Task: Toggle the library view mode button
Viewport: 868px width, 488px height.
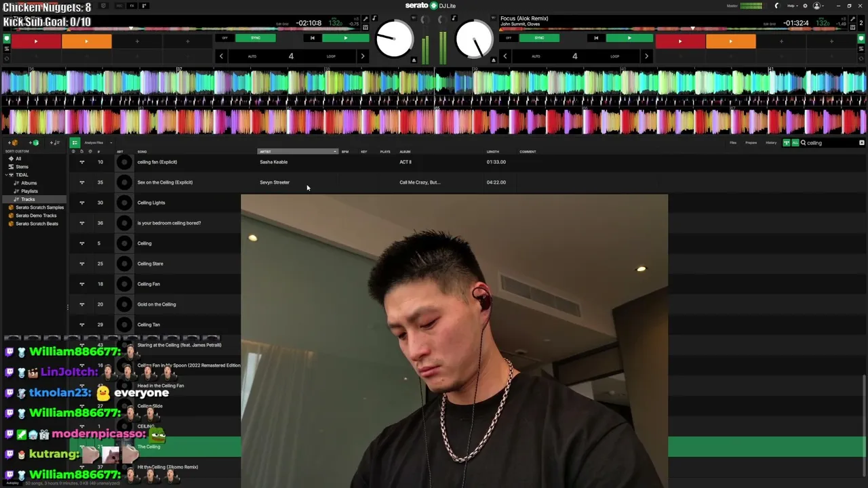Action: tap(75, 143)
